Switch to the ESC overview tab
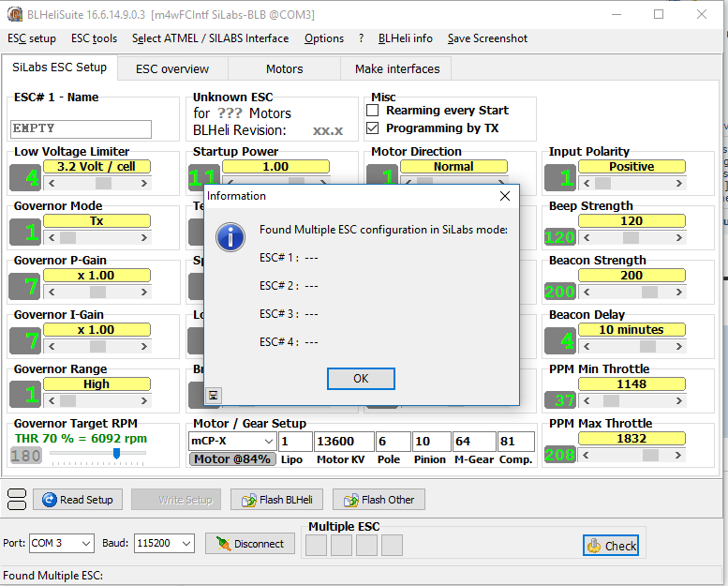The image size is (728, 586). (x=172, y=68)
